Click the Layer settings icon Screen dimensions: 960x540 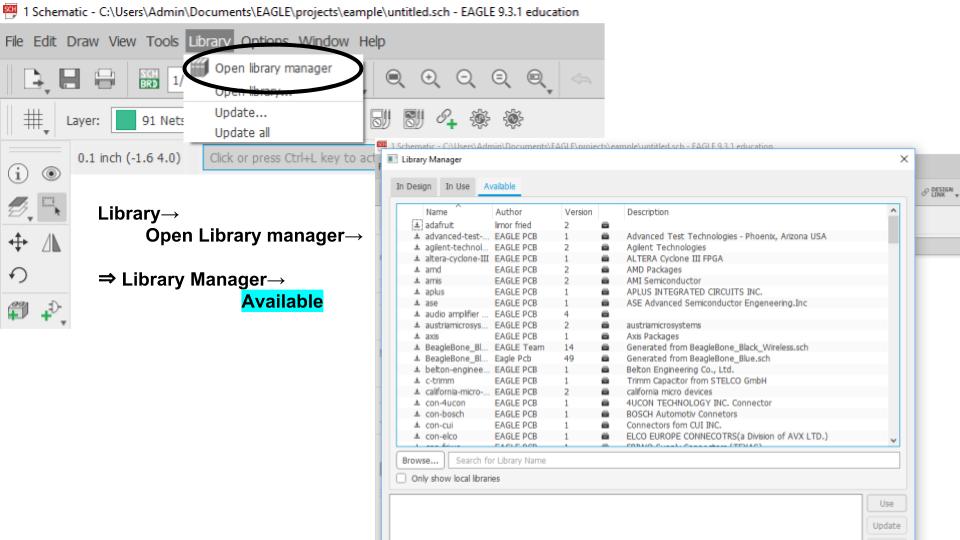point(18,208)
